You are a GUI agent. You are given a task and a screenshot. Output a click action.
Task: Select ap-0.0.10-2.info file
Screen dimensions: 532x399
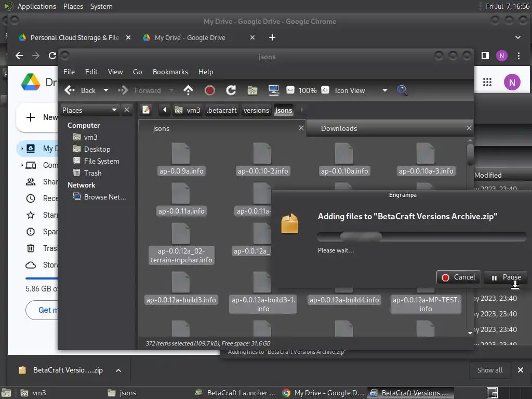[262, 159]
